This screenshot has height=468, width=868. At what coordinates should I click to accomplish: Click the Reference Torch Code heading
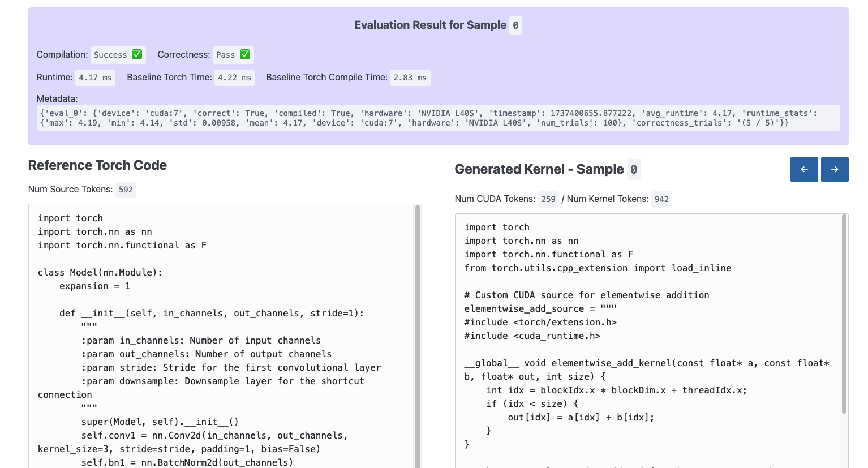[97, 165]
